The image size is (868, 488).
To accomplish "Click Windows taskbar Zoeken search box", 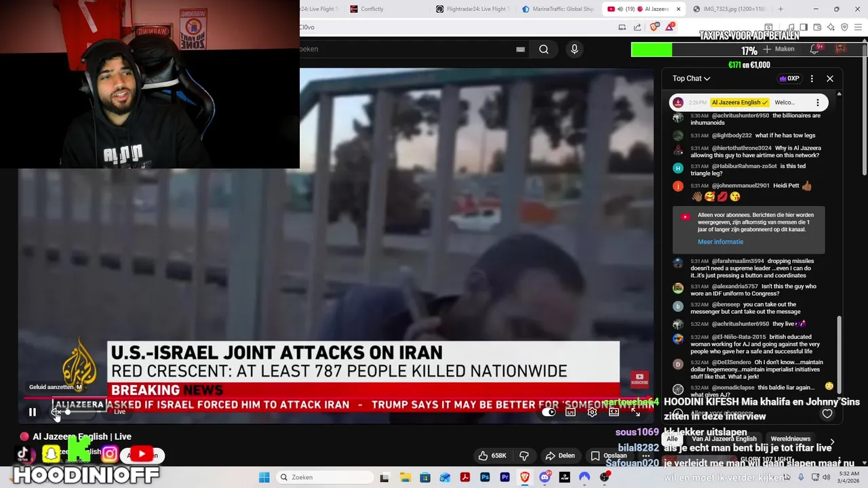I will 325,477.
